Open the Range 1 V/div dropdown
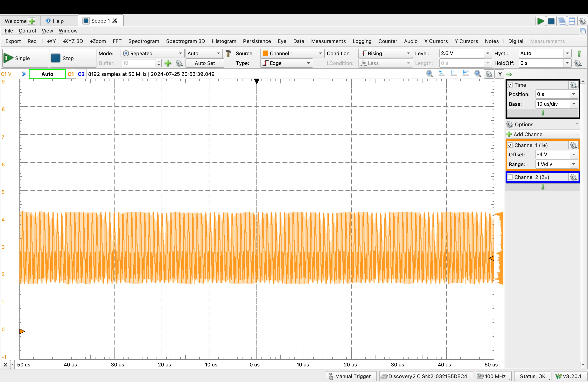588x382 pixels. tap(574, 164)
